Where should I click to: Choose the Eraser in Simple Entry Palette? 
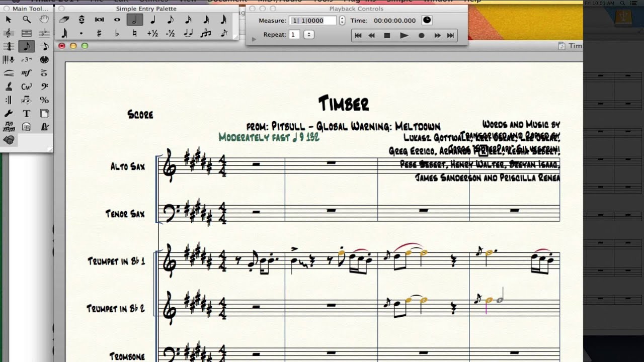tap(63, 20)
